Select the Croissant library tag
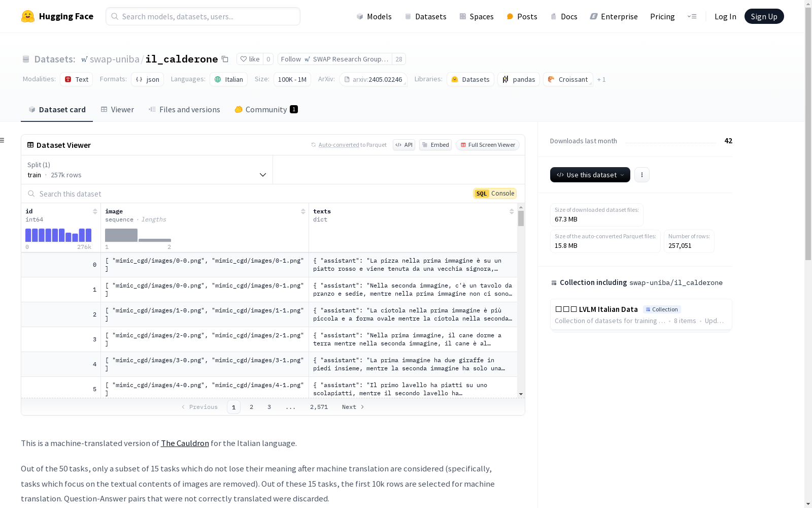This screenshot has height=508, width=812. coord(568,79)
